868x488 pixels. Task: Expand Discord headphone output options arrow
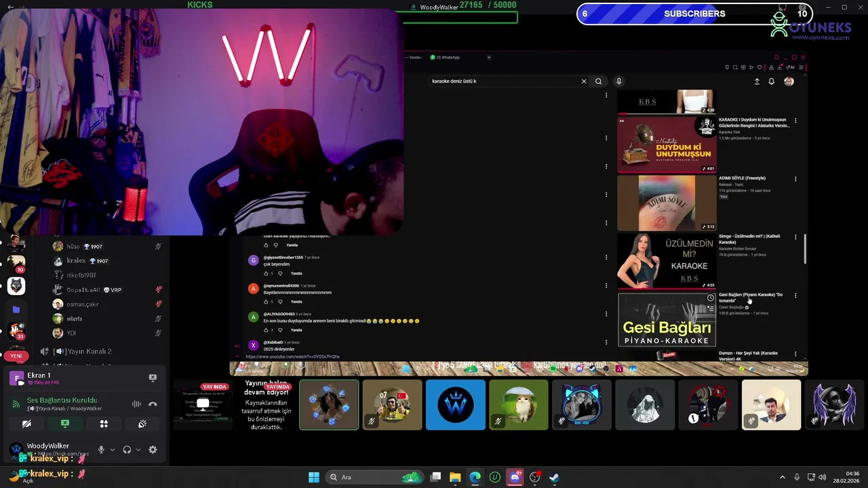coord(138,449)
